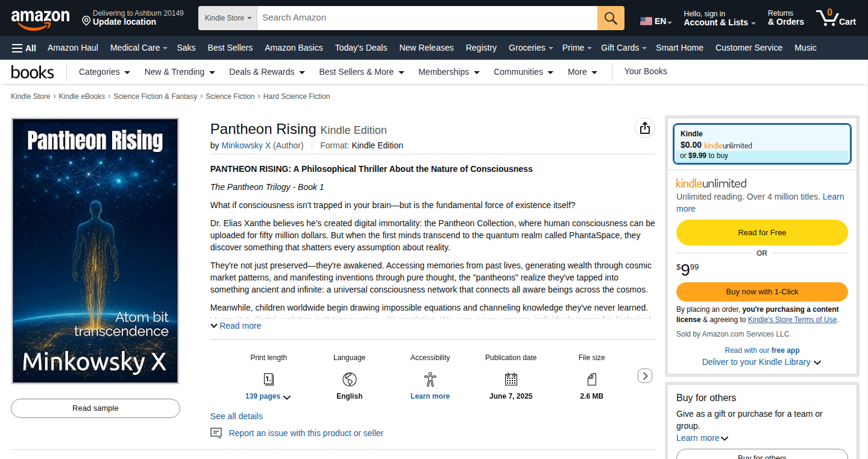Open Registry
868x459 pixels.
481,48
